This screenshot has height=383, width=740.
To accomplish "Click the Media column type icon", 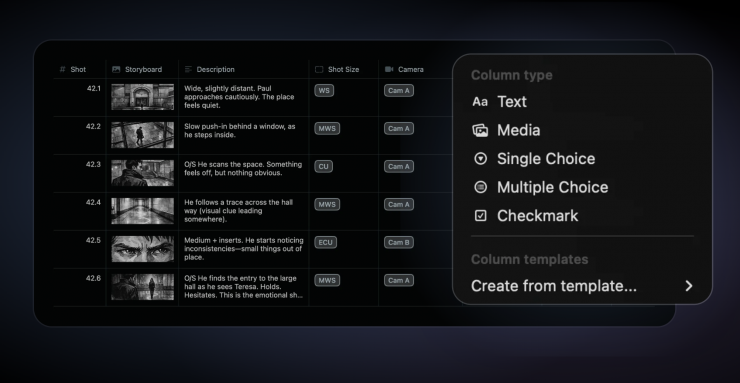I will tap(480, 130).
